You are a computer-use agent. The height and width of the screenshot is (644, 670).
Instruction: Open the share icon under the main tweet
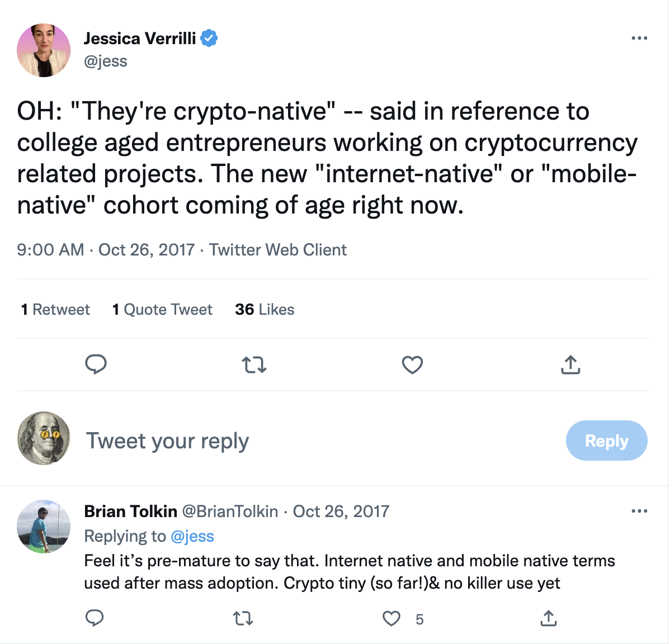570,364
